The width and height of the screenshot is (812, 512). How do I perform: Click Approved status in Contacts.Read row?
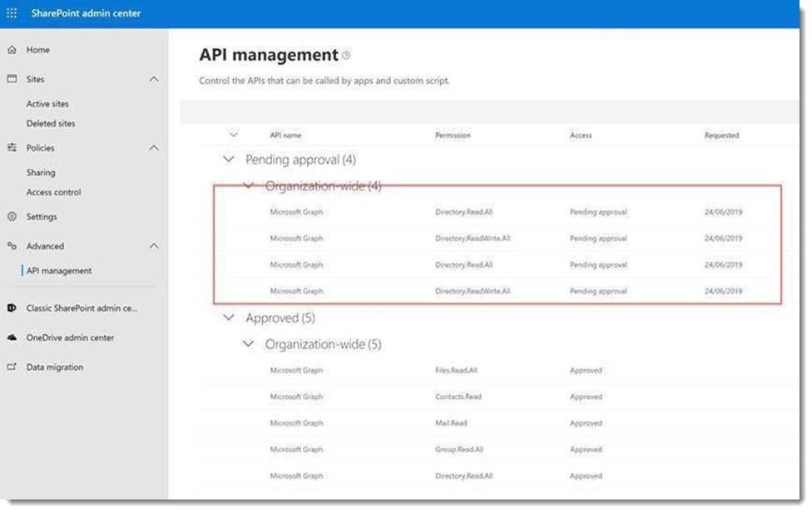pyautogui.click(x=586, y=396)
